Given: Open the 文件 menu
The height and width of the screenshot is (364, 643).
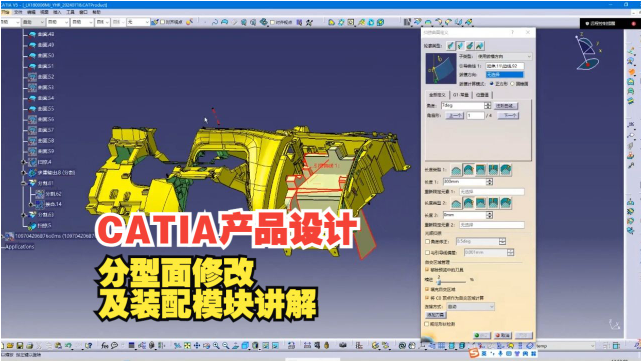Looking at the screenshot, I should [18, 12].
